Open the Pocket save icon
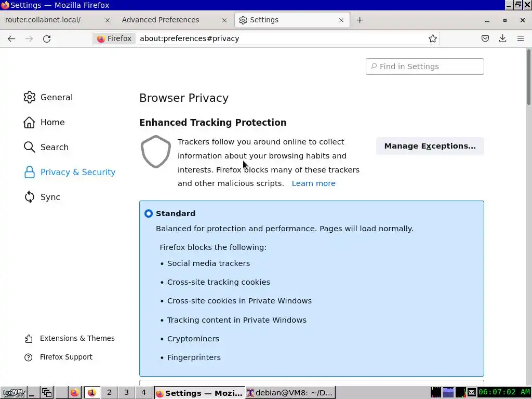 [x=485, y=38]
